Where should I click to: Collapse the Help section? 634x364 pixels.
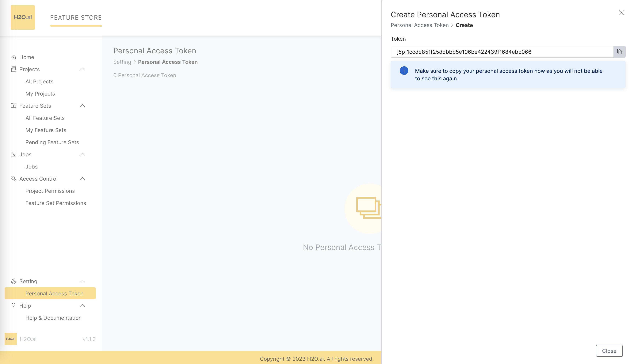(x=82, y=305)
